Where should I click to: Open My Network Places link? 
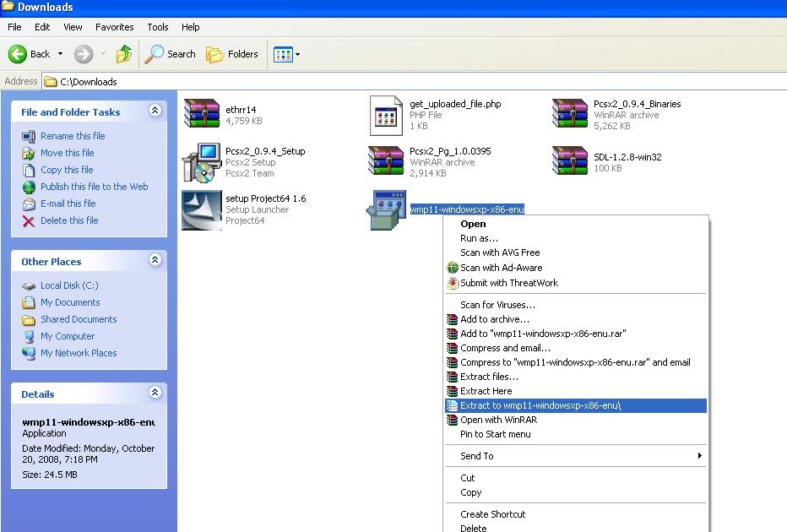(x=79, y=353)
